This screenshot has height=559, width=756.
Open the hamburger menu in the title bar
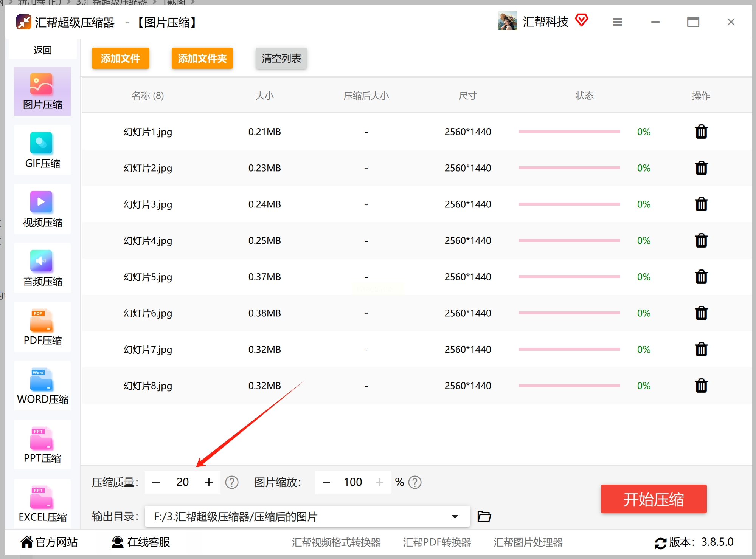tap(617, 22)
